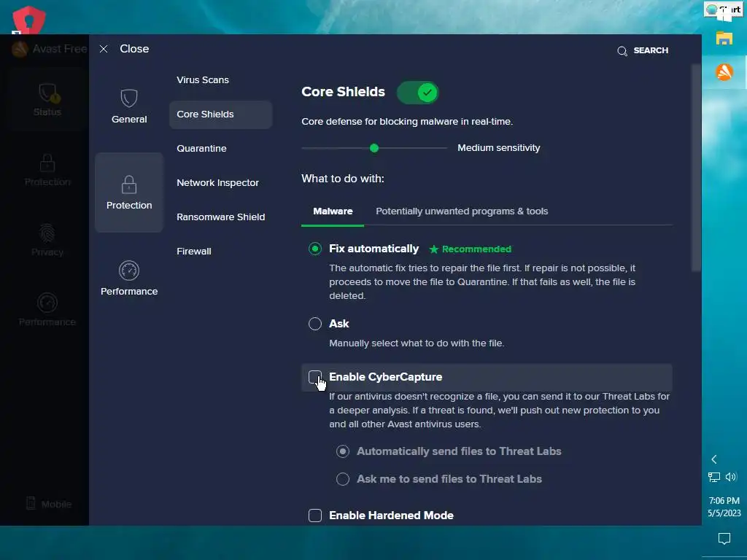747x560 pixels.
Task: Check the Enable Hardened Mode checkbox
Action: pos(315,516)
